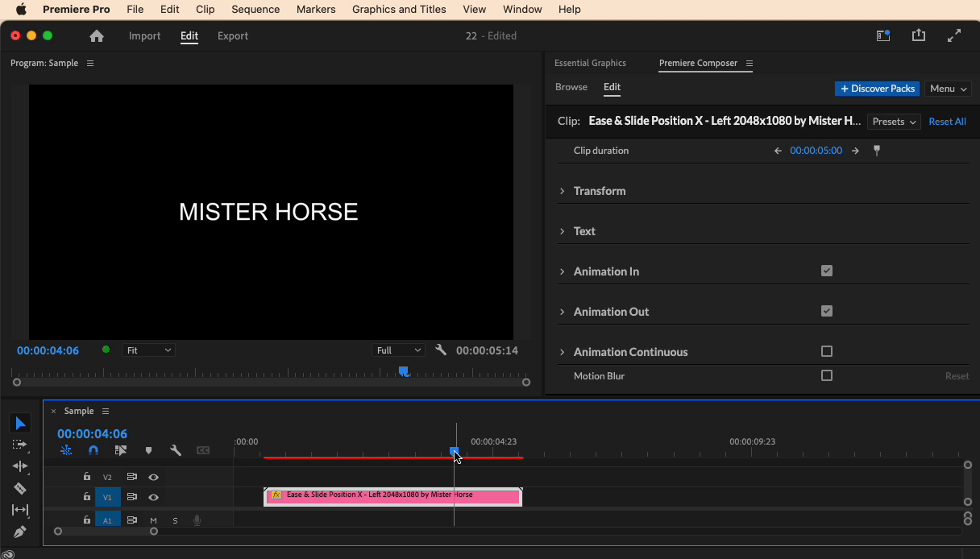Open Program Sample panel menu

click(90, 63)
